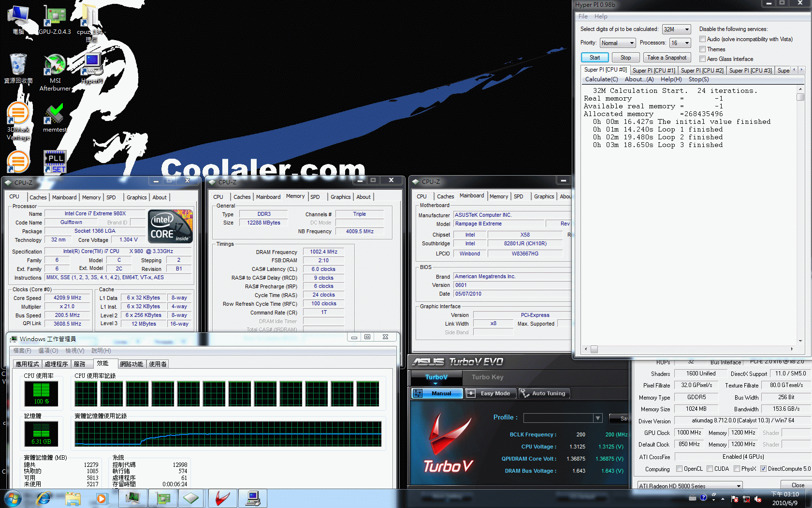Click the blue help icon in tray
812x508 pixels.
(703, 497)
